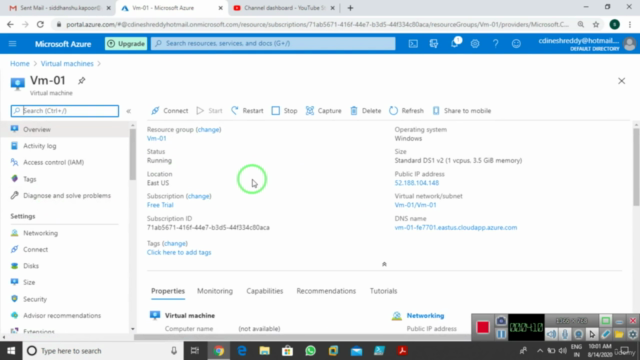This screenshot has height=360, width=640.
Task: Open Connect under Settings
Action: pyautogui.click(x=36, y=249)
